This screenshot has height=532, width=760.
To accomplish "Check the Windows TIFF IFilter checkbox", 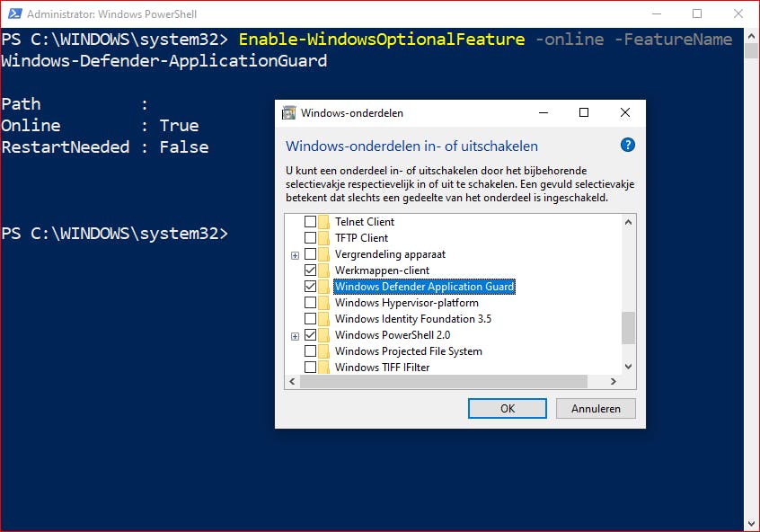I will pyautogui.click(x=310, y=368).
